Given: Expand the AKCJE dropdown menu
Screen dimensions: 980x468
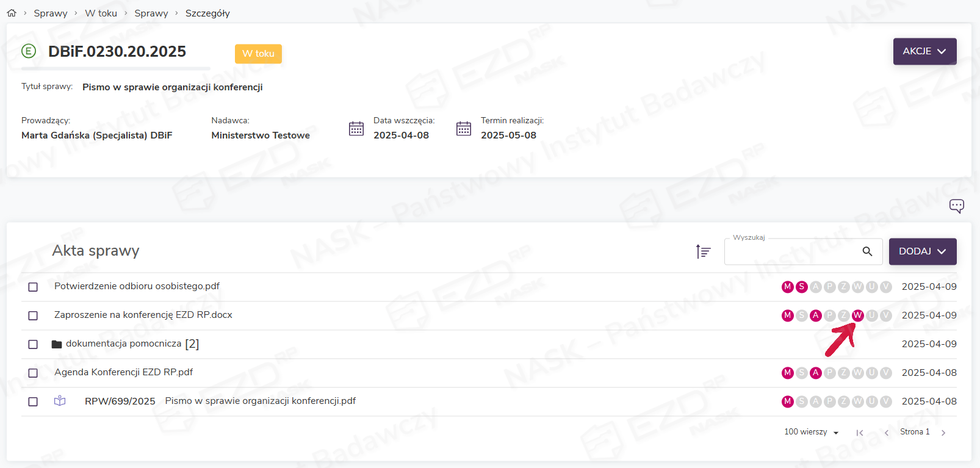Looking at the screenshot, I should [x=924, y=51].
